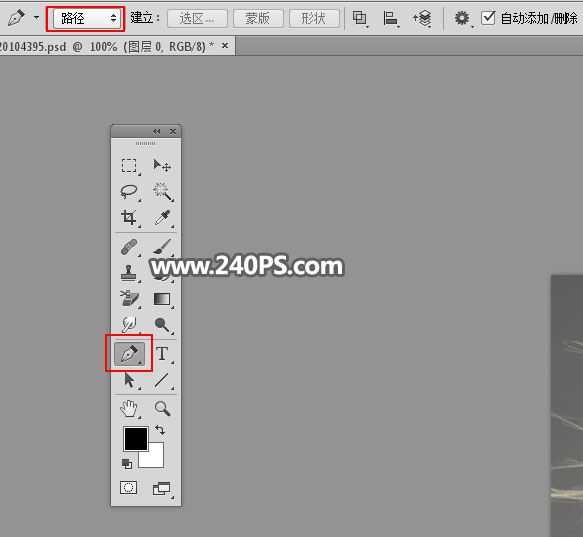Image resolution: width=583 pixels, height=537 pixels.
Task: Click the 选区 button
Action: click(x=197, y=18)
